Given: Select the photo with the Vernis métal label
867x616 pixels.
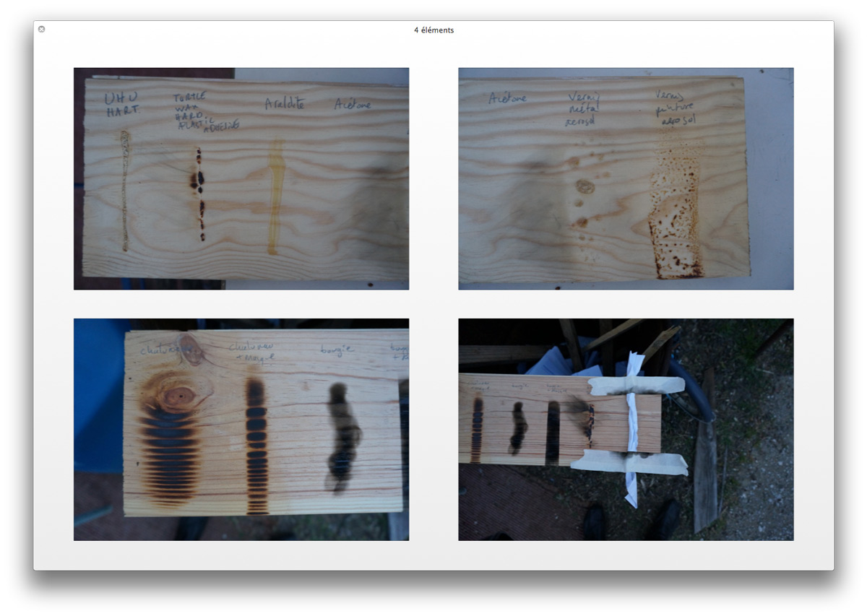Looking at the screenshot, I should tap(626, 179).
